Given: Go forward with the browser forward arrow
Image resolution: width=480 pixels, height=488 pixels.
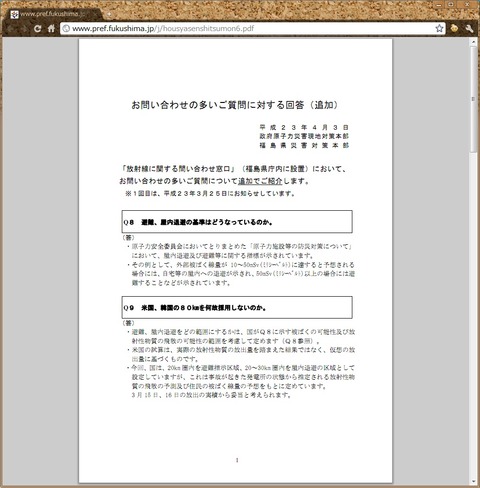Looking at the screenshot, I should [24, 29].
